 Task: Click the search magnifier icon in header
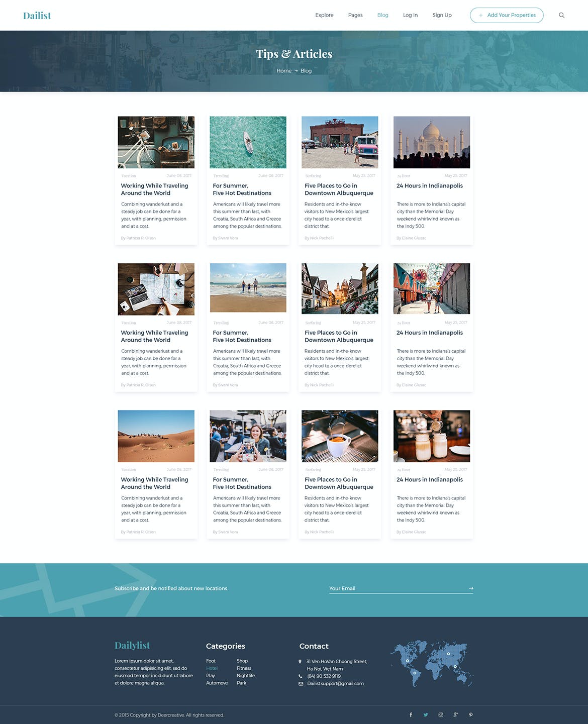(x=561, y=15)
